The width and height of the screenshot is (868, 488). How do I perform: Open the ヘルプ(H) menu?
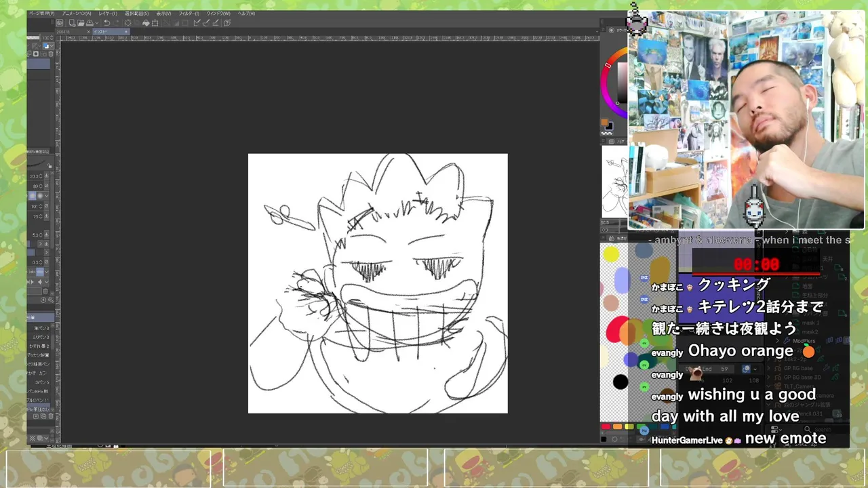point(246,14)
